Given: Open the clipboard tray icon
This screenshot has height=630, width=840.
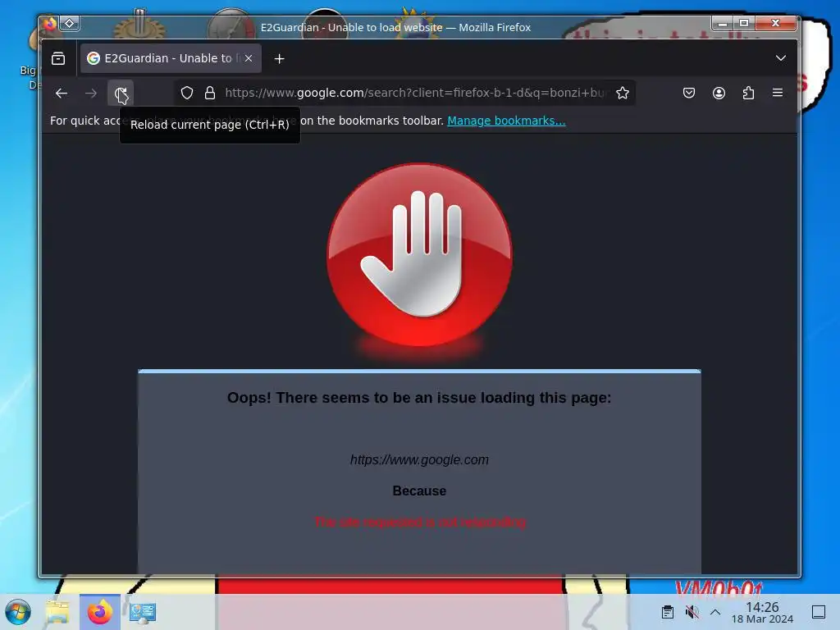Looking at the screenshot, I should (x=668, y=612).
